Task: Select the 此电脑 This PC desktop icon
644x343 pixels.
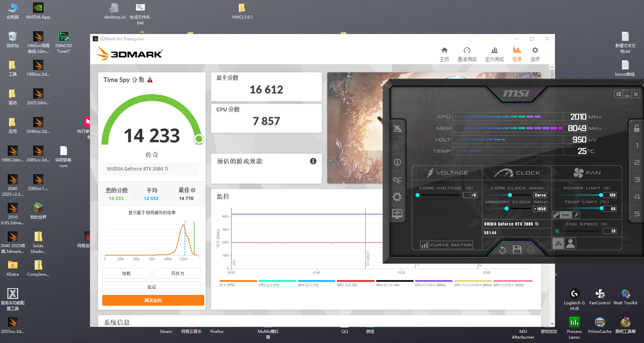Action: click(12, 11)
